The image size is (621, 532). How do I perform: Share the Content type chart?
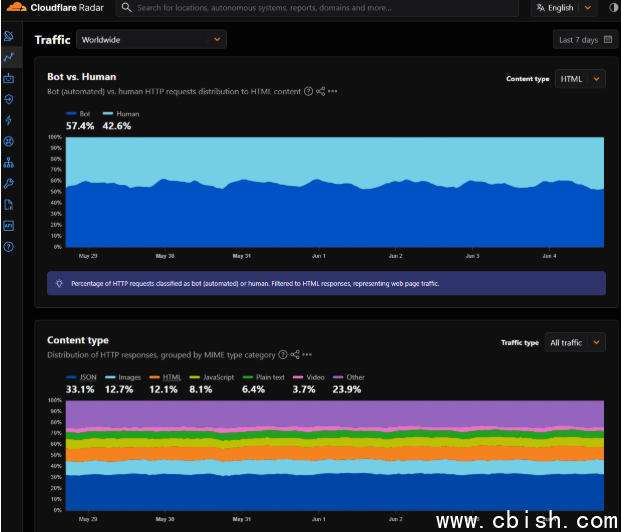click(x=295, y=355)
